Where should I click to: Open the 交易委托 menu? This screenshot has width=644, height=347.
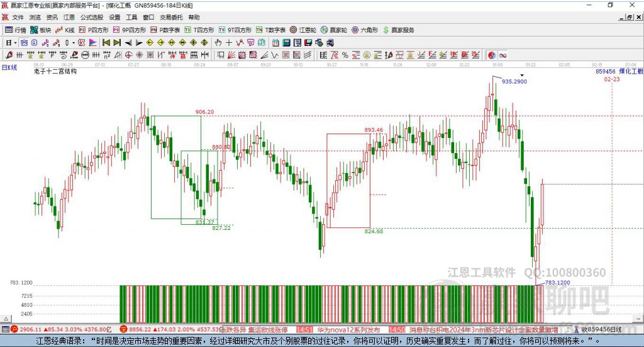pyautogui.click(x=171, y=18)
